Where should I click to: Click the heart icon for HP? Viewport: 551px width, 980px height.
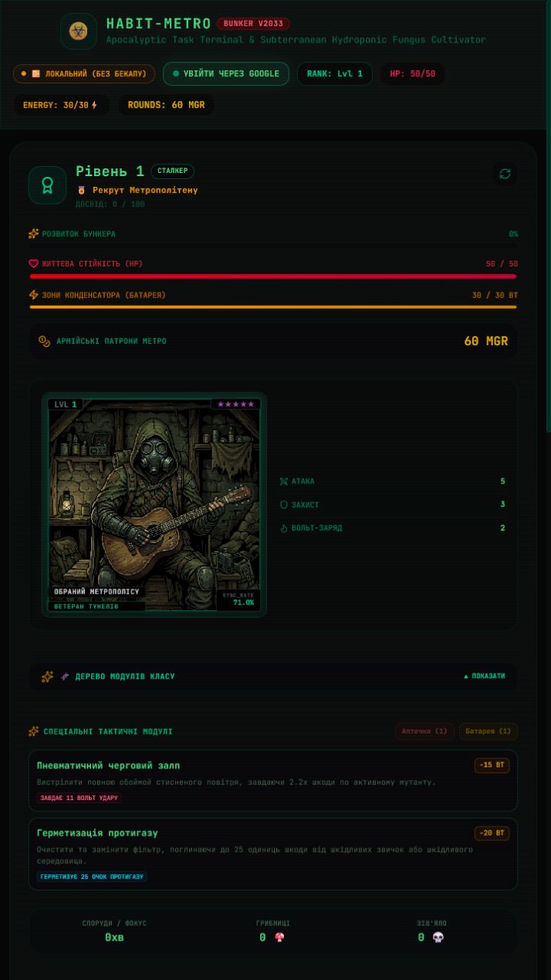point(34,264)
